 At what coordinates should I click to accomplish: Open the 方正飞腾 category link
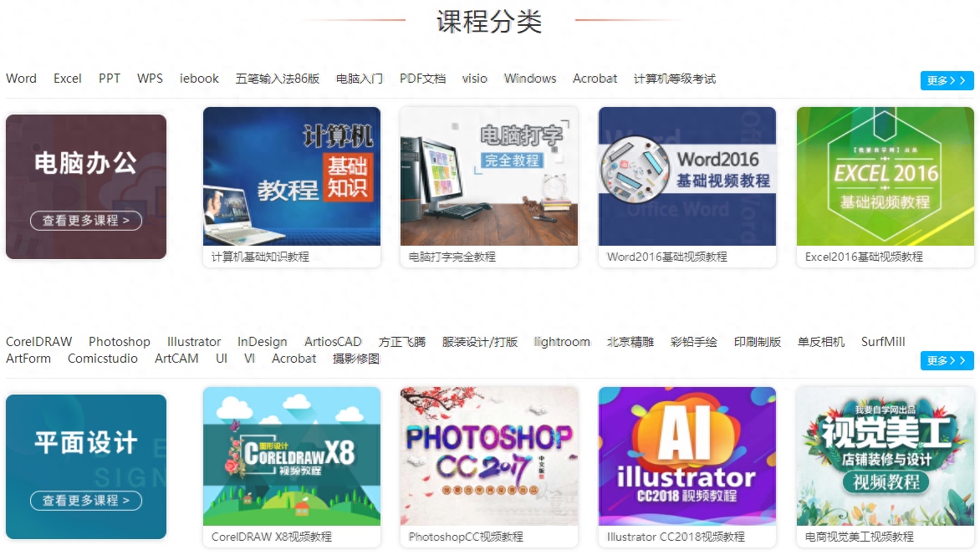[x=402, y=342]
